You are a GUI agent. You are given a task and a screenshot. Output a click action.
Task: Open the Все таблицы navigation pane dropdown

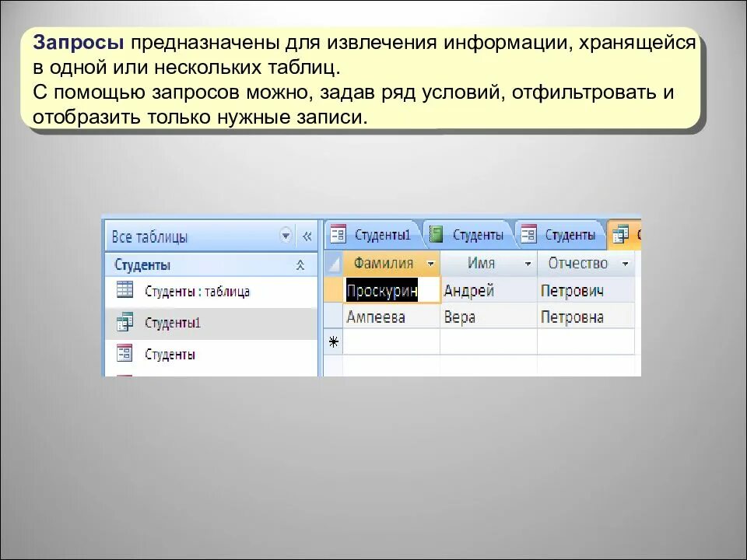tap(286, 235)
